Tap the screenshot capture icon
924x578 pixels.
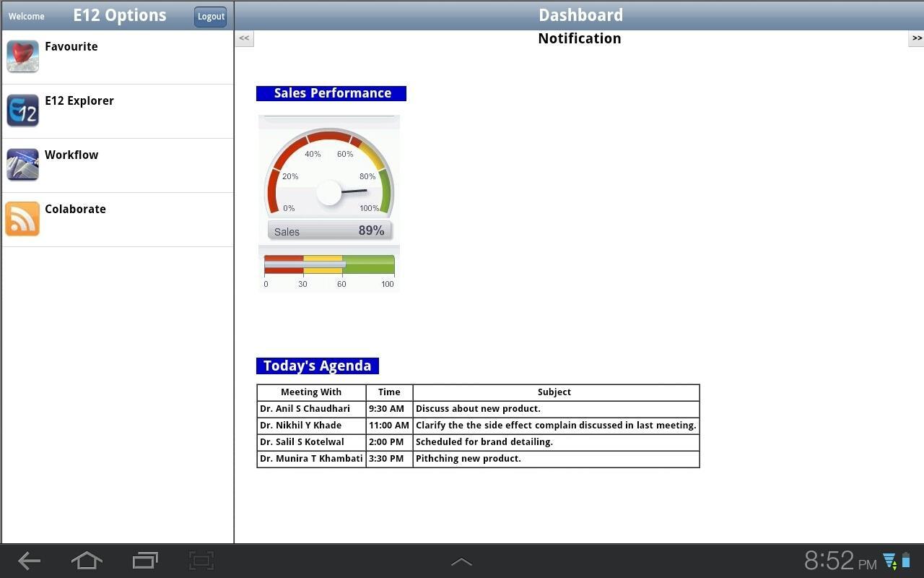click(201, 561)
